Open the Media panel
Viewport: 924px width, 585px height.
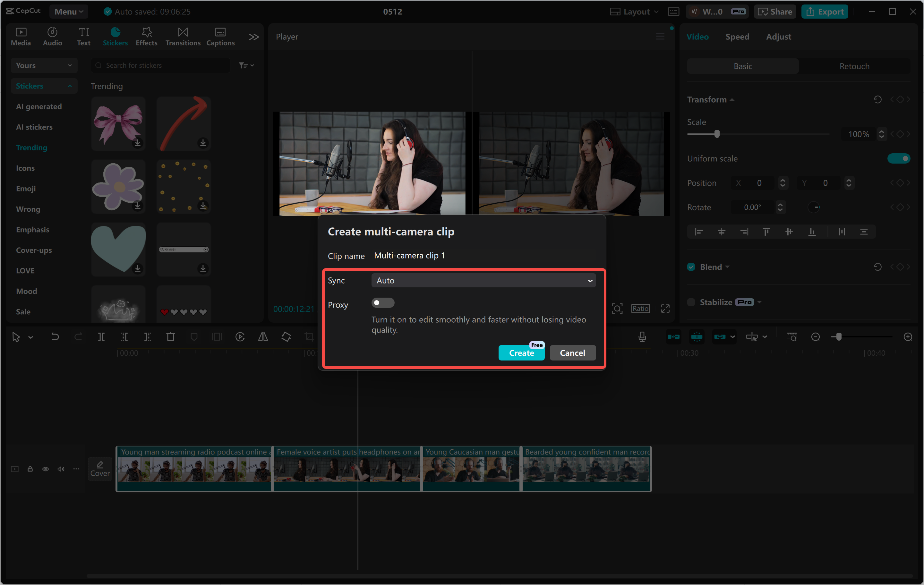point(21,37)
